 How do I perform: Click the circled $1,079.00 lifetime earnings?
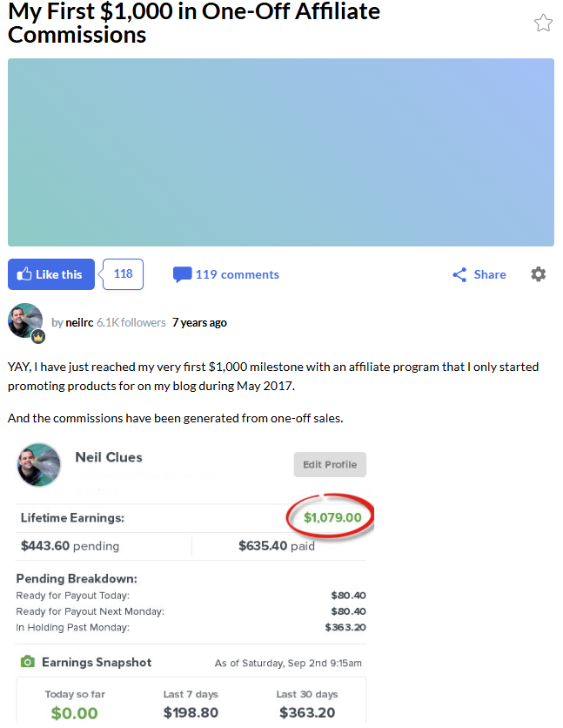332,518
